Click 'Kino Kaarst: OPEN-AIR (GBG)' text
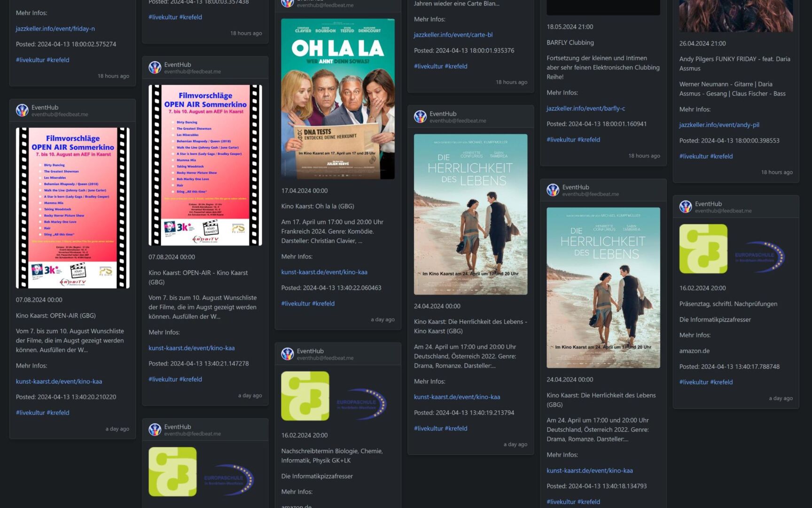This screenshot has height=508, width=812. point(56,316)
